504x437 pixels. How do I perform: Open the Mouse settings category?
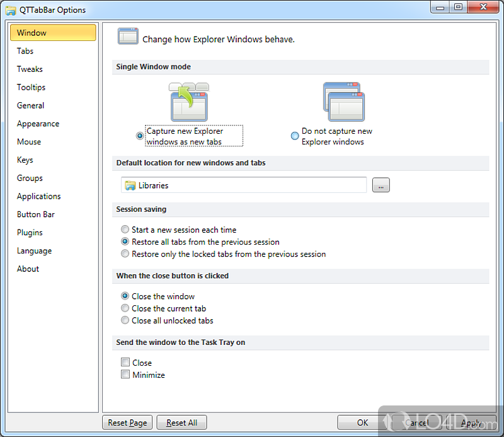(29, 142)
